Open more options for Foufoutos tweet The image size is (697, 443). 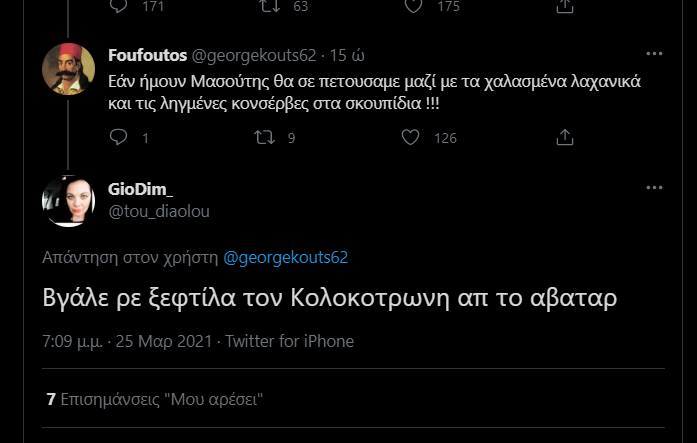tap(655, 52)
